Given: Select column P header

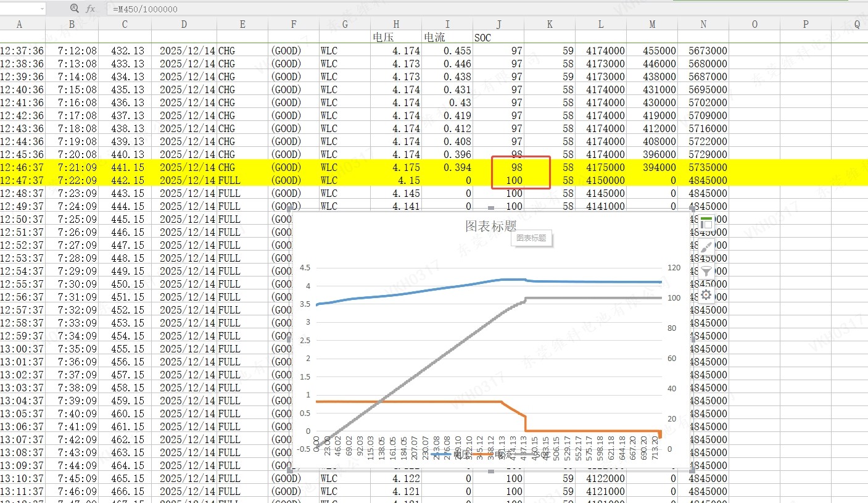Looking at the screenshot, I should click(x=806, y=24).
